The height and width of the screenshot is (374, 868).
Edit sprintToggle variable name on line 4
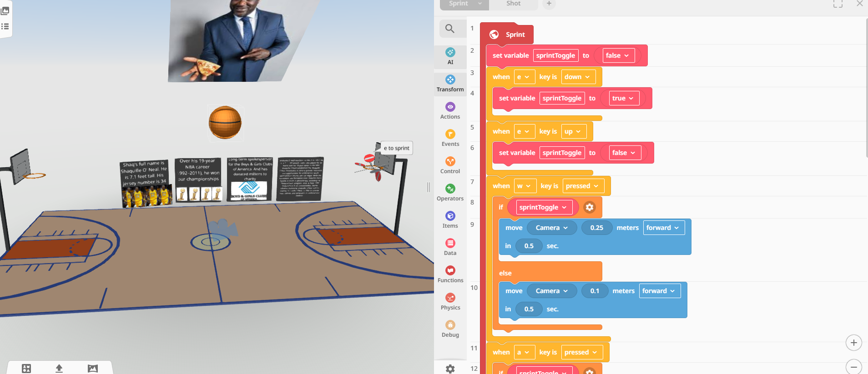point(562,98)
